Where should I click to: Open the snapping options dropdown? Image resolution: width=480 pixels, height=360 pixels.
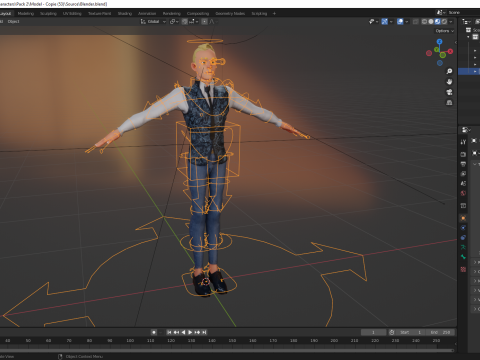point(194,21)
